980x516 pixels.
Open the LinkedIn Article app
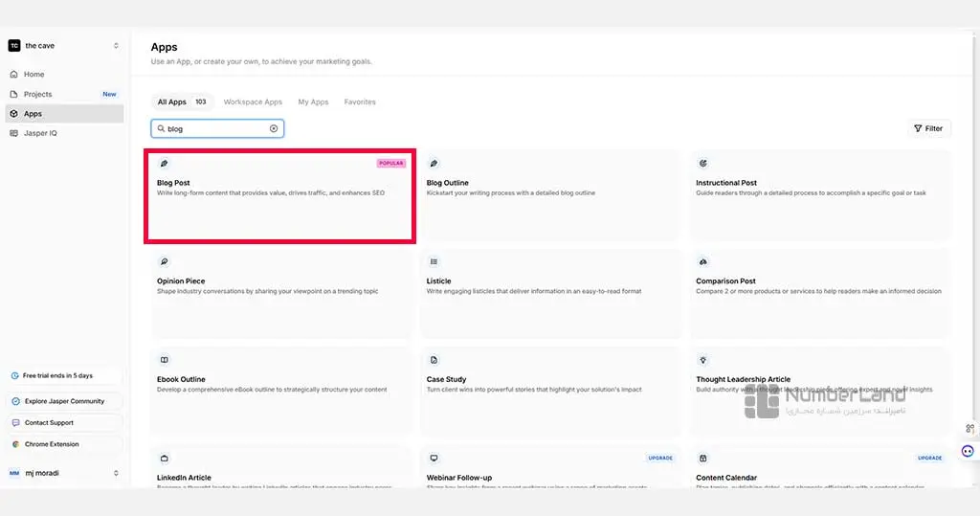pos(280,466)
